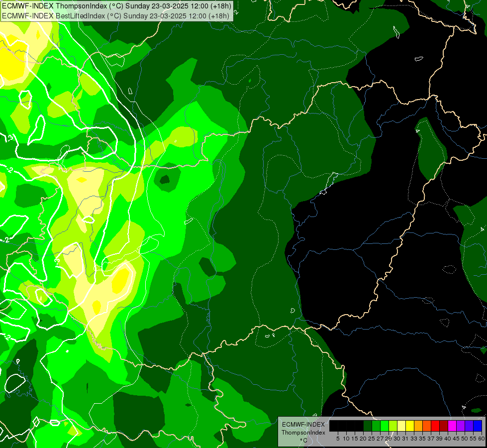Click the purple 45–50 legend swatch
This screenshot has width=487, height=448.
pyautogui.click(x=461, y=426)
